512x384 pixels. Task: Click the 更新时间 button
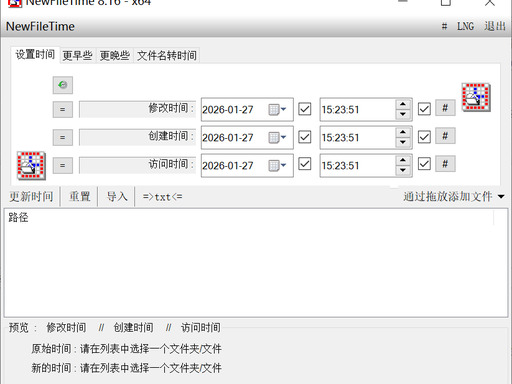pyautogui.click(x=31, y=197)
